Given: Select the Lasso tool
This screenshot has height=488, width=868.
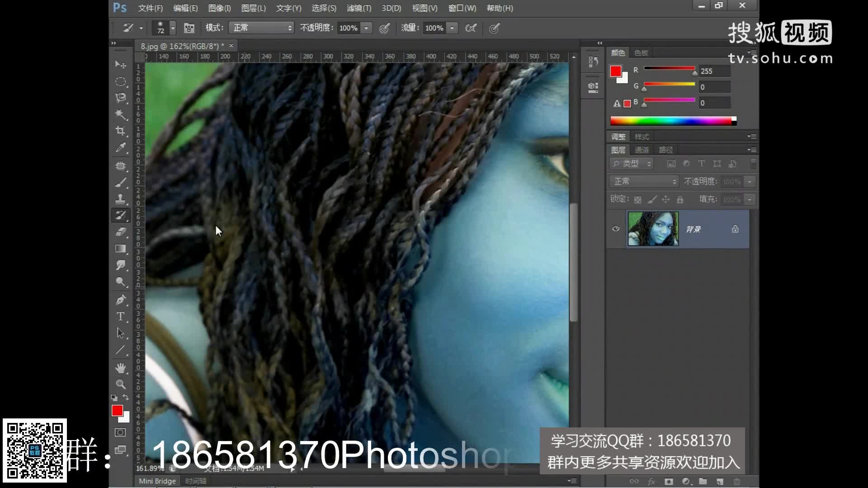Looking at the screenshot, I should (x=120, y=98).
